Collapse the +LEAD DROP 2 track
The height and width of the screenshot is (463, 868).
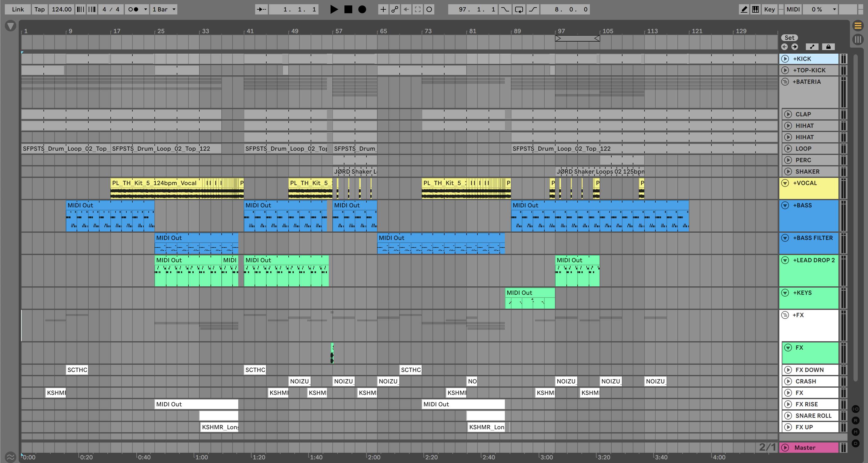[785, 260]
